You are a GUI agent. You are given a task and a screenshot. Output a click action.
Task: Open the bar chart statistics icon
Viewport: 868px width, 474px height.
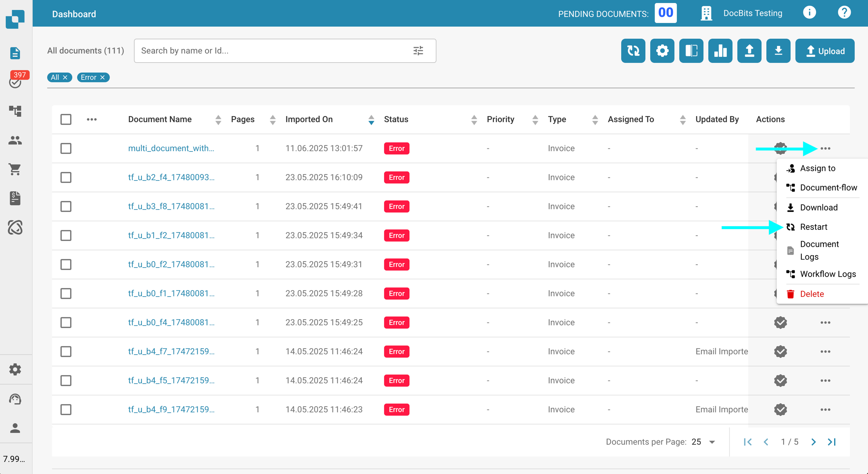[x=720, y=51]
